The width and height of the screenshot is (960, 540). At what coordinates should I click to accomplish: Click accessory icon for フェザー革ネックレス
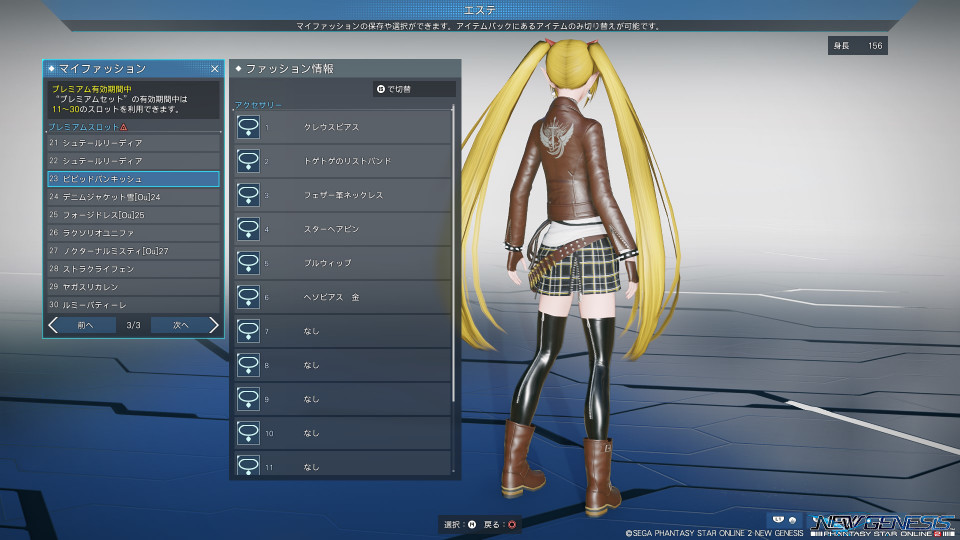point(248,195)
